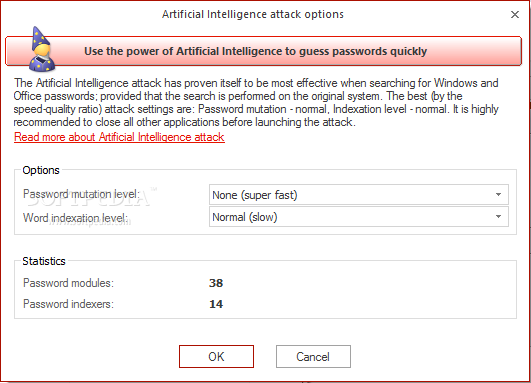Viewport: 531px width, 383px height.
Task: Click the attack description paragraph
Action: point(256,102)
